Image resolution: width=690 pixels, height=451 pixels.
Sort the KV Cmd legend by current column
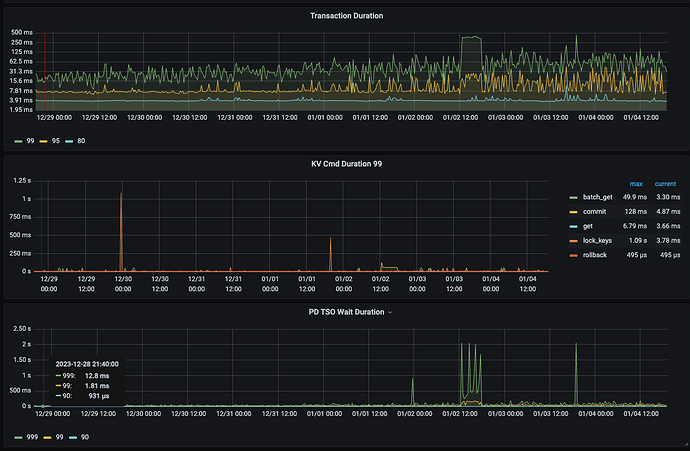click(665, 184)
